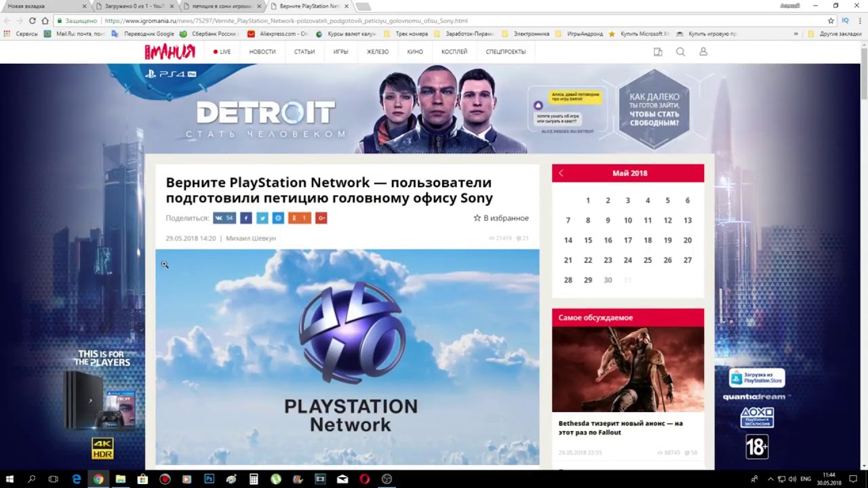Click author link Михаил Шевкун
Image resolution: width=868 pixels, height=488 pixels.
tap(251, 238)
